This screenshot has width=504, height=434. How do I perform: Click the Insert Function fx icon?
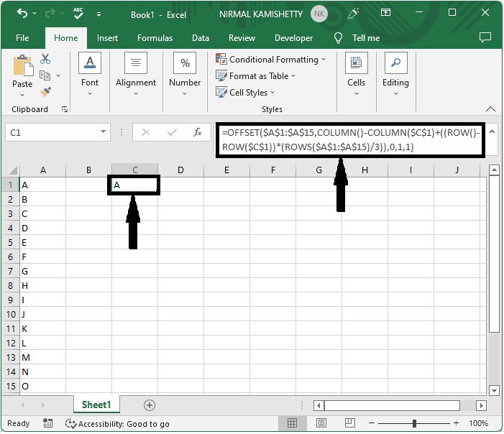(x=197, y=132)
